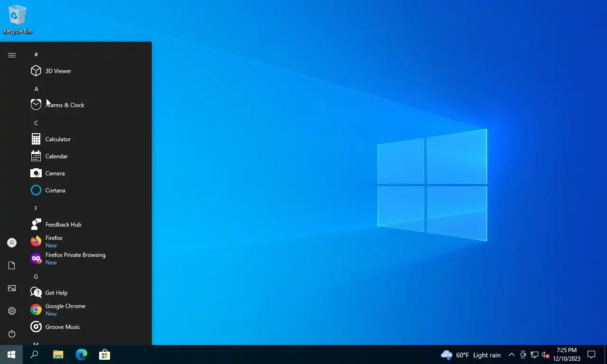Open the weather widget showing 60°F Light rain
The image size is (607, 364).
click(x=471, y=355)
